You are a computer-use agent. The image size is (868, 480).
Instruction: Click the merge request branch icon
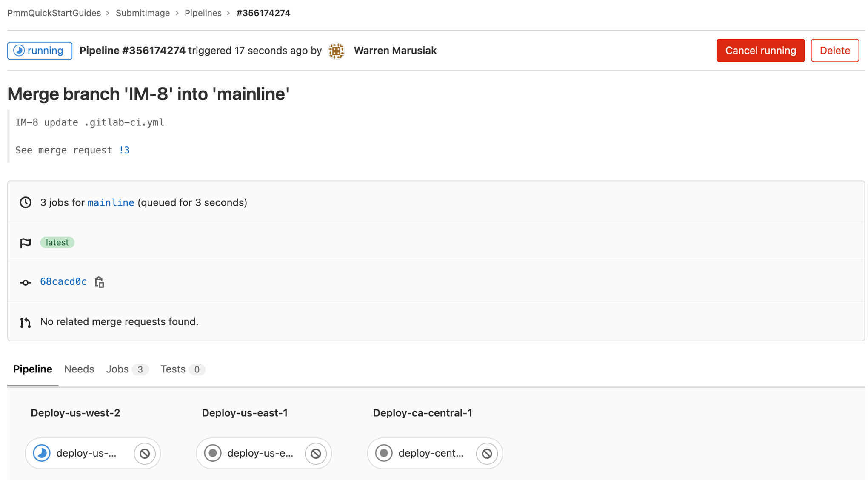click(27, 321)
